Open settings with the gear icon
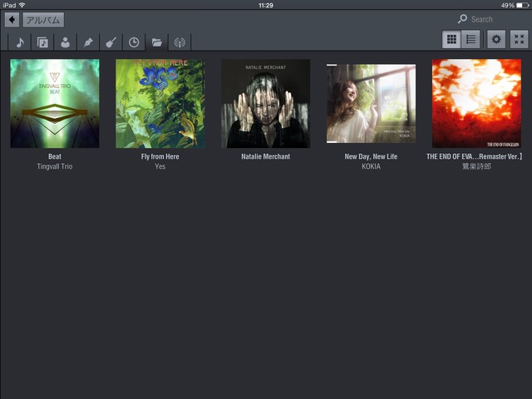 point(496,39)
